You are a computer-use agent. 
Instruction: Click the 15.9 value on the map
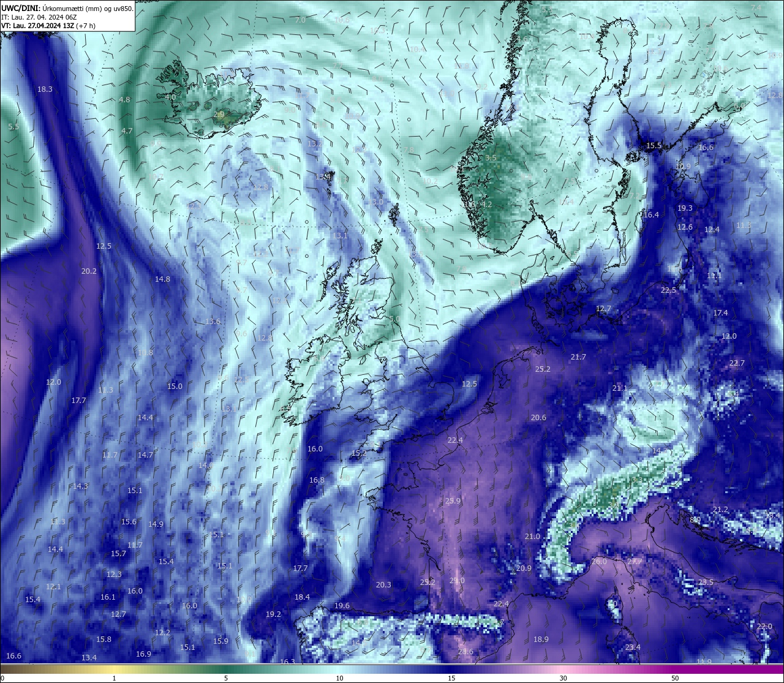(x=221, y=641)
